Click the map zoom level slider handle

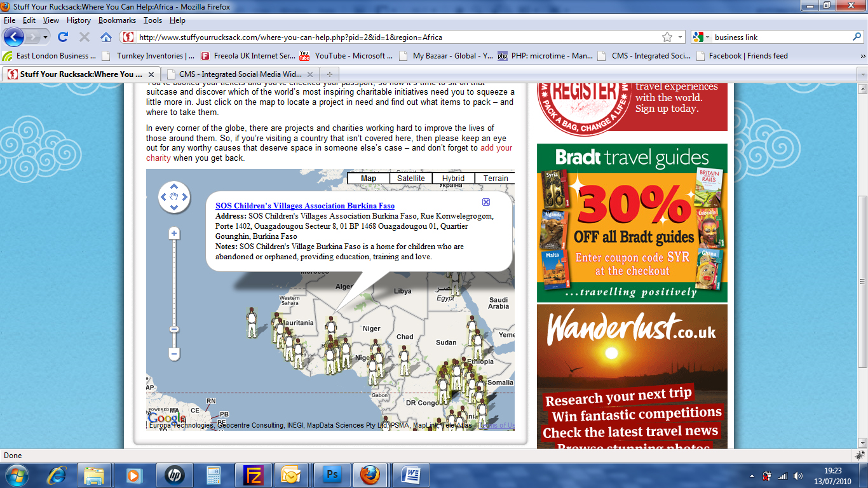(x=174, y=329)
